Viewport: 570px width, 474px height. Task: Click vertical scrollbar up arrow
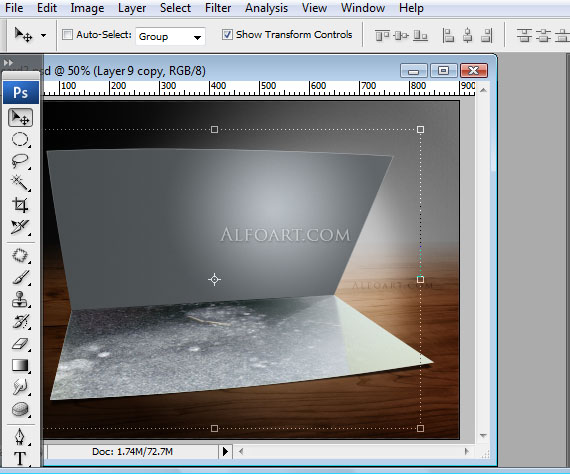point(483,90)
